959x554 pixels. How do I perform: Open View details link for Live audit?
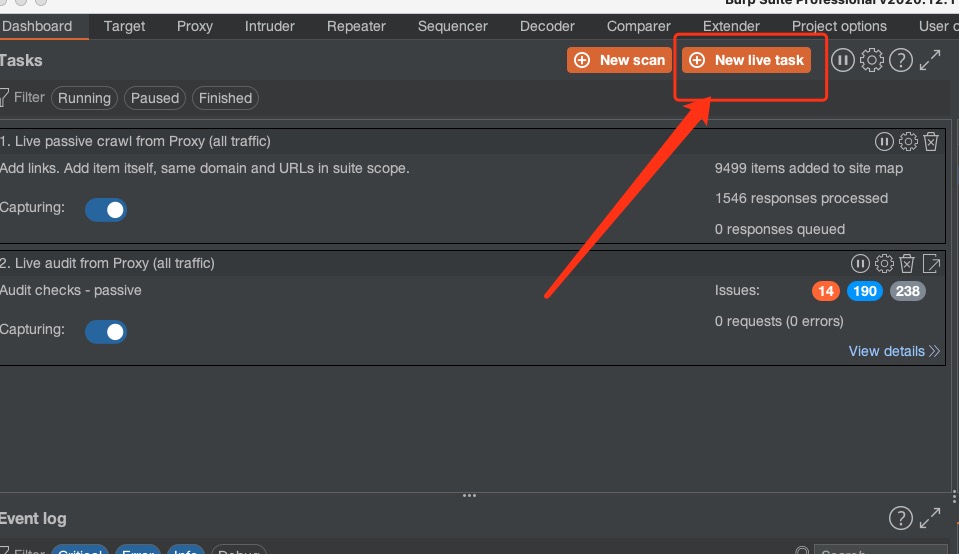(x=894, y=351)
